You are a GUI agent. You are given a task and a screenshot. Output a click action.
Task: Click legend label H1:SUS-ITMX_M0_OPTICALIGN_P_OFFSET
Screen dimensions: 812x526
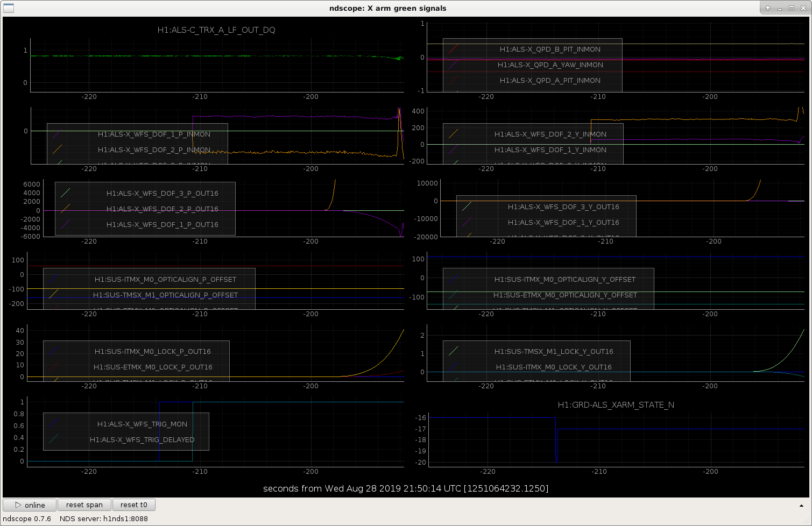click(166, 279)
